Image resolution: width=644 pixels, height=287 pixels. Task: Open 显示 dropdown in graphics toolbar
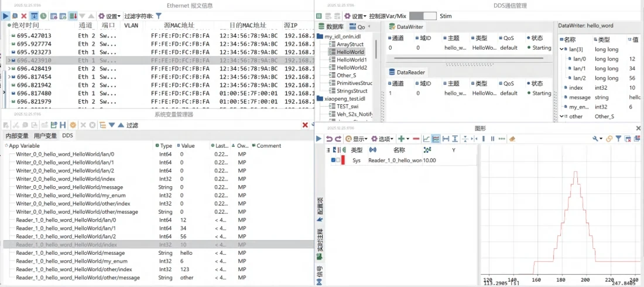(x=357, y=139)
